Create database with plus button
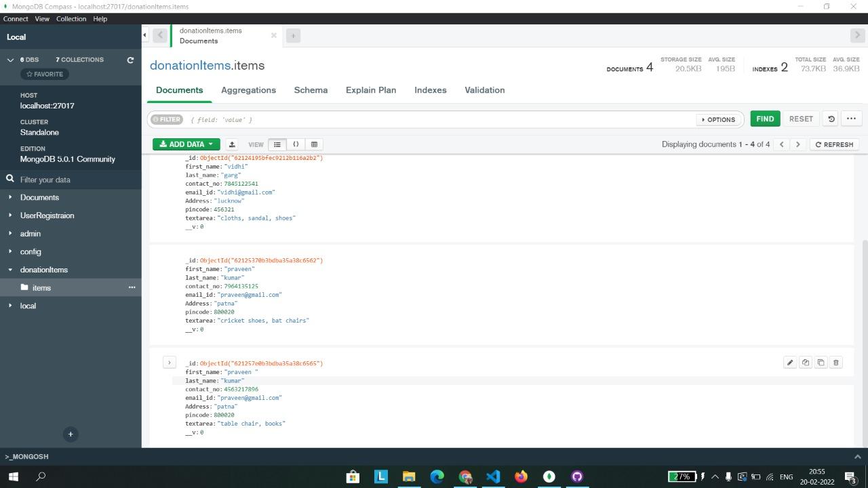Screen dimensions: 868x488 tap(71, 434)
